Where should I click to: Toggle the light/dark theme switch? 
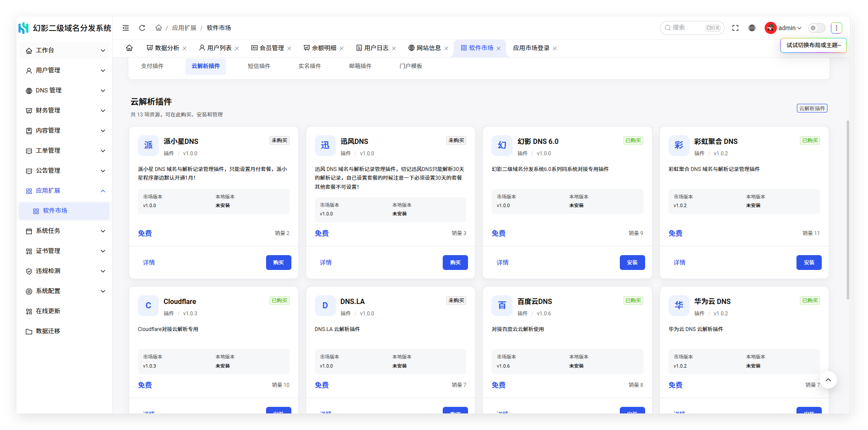tap(817, 28)
